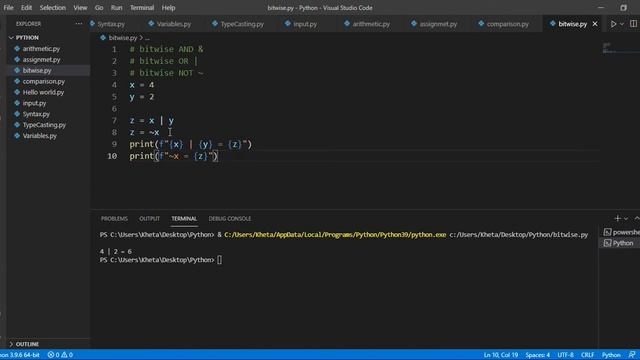Screen dimensions: 640x360
Task: Restore down the VS Code window
Action: (623, 8)
